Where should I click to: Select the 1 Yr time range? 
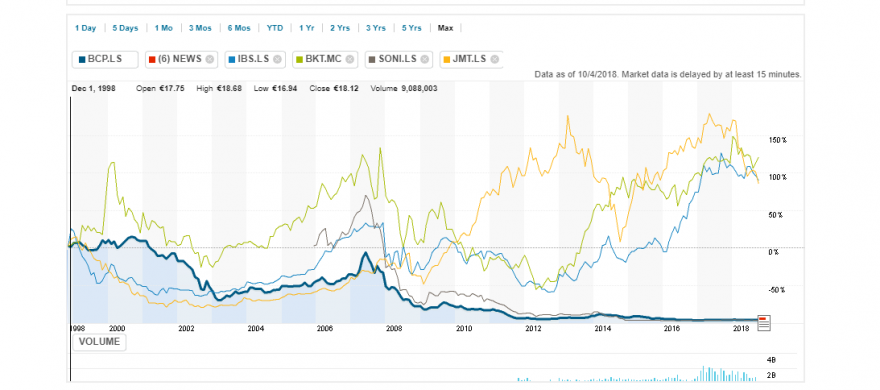[306, 28]
